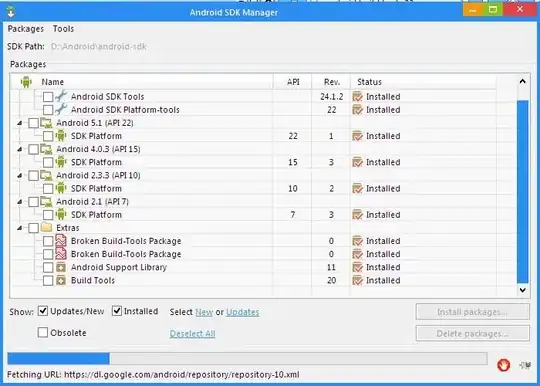
Task: Click the Android Support Library package icon
Action: pyautogui.click(x=61, y=267)
